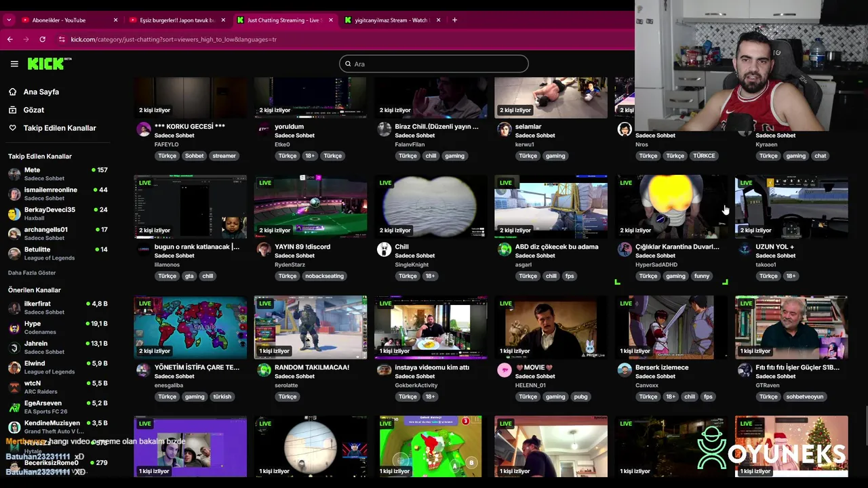This screenshot has width=868, height=488.
Task: Close the yigitcanyilmaz Stream tab
Action: 439,20
